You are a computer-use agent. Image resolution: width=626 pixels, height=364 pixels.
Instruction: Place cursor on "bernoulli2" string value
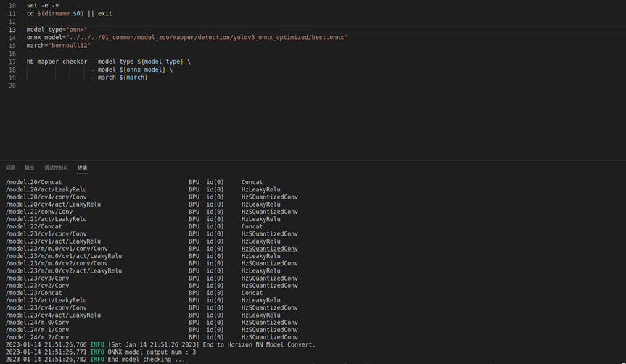point(70,46)
